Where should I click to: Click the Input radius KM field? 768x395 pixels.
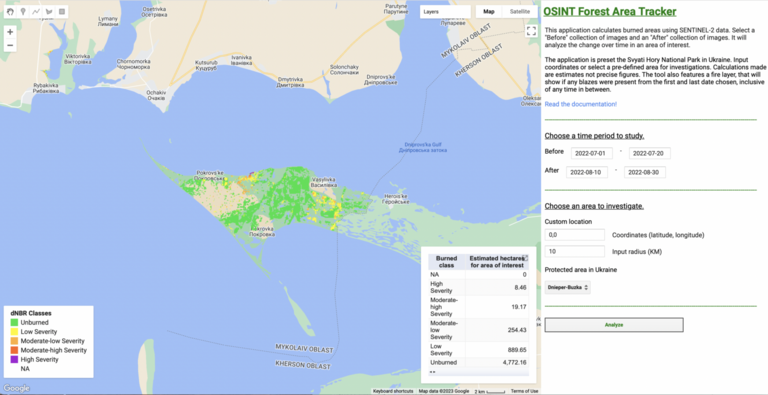[575, 252]
